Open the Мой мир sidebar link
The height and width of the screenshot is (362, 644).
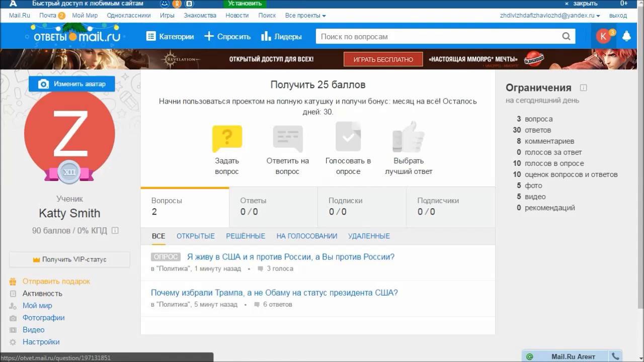37,306
